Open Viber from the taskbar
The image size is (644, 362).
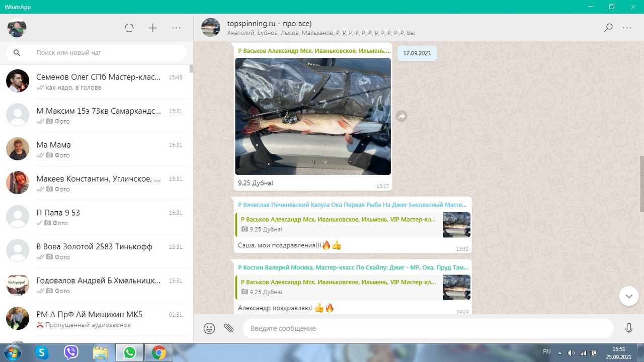(71, 353)
